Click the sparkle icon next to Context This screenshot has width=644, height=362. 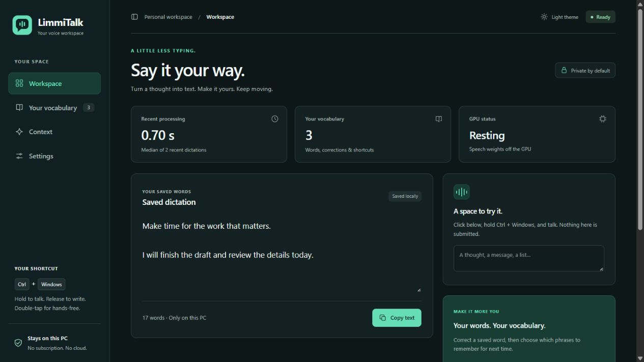click(19, 132)
